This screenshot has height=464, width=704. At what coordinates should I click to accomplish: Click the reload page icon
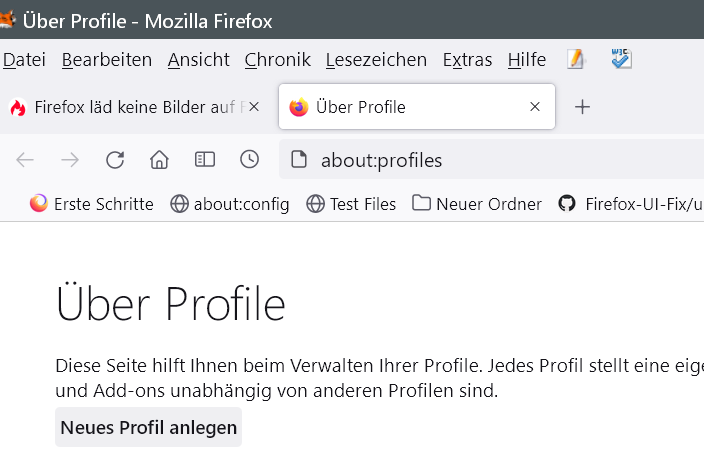115,160
